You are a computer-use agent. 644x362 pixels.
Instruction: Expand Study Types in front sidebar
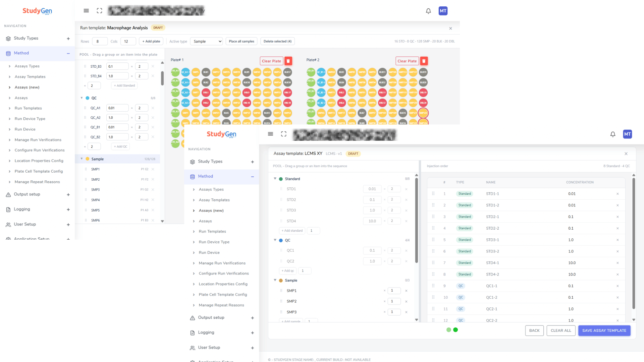[x=253, y=162]
